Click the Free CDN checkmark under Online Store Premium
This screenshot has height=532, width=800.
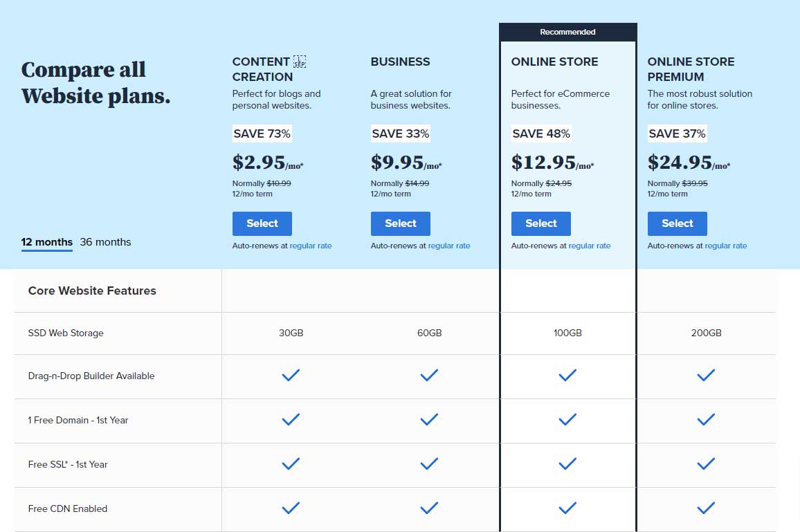[x=706, y=508]
